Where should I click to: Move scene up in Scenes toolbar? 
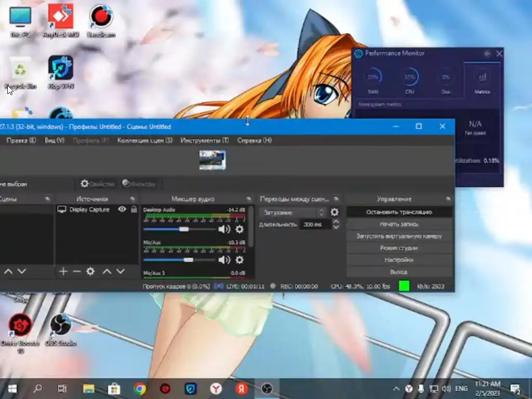click(8, 271)
